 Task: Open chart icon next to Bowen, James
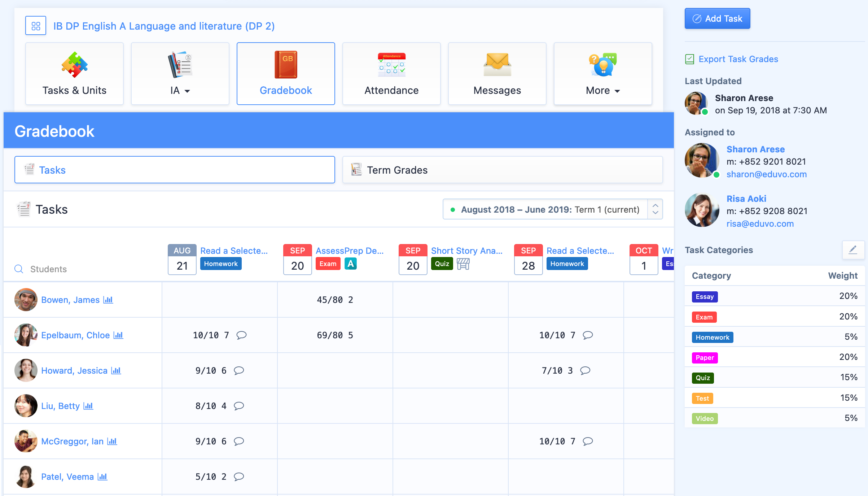108,300
